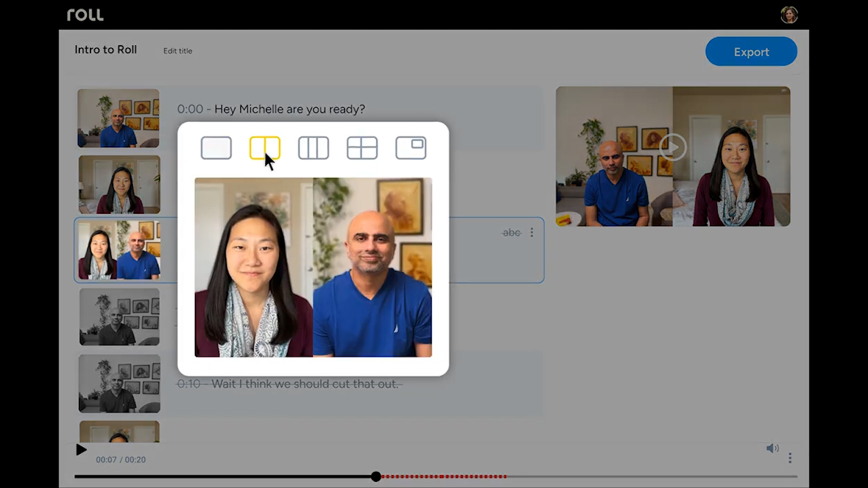The width and height of the screenshot is (868, 488).
Task: Click the red dotted cut section of timeline
Action: (x=444, y=476)
